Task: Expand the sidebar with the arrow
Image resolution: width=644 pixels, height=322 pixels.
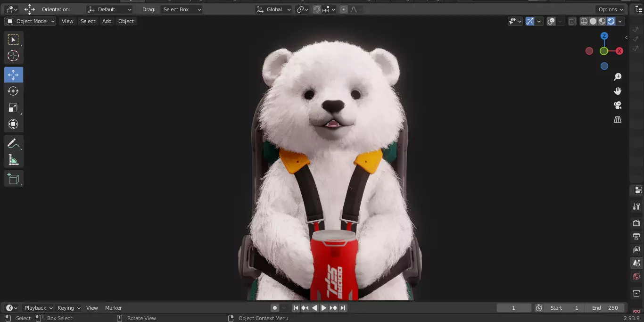Action: (x=626, y=37)
